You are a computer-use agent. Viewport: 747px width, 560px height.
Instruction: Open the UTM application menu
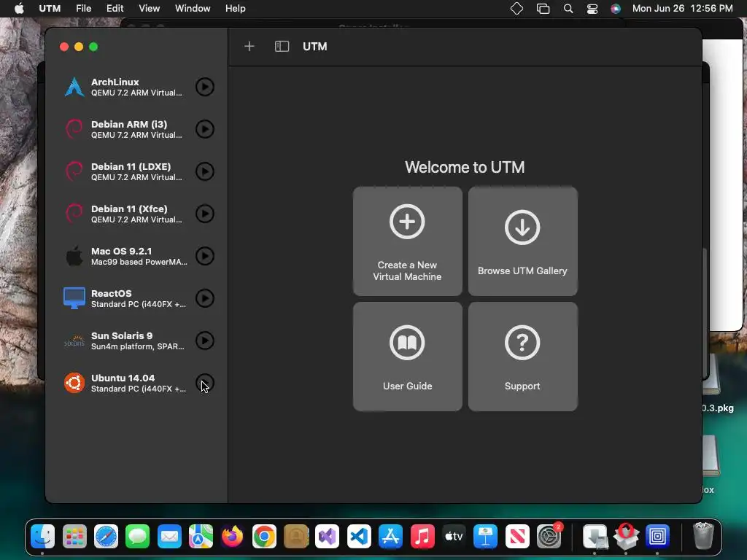[50, 8]
